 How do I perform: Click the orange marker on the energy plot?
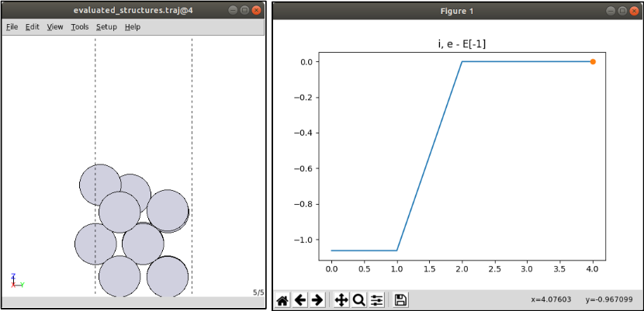tap(593, 62)
